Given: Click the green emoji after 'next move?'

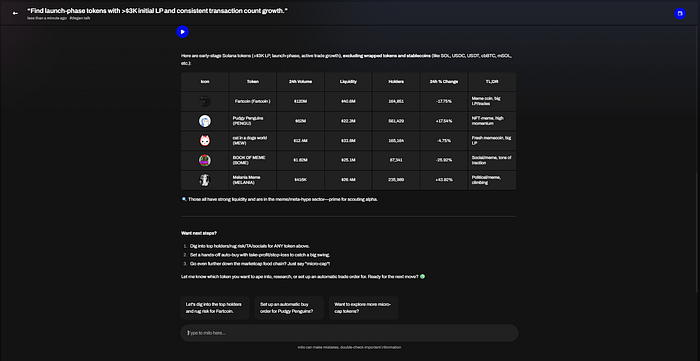Looking at the screenshot, I should 422,277.
